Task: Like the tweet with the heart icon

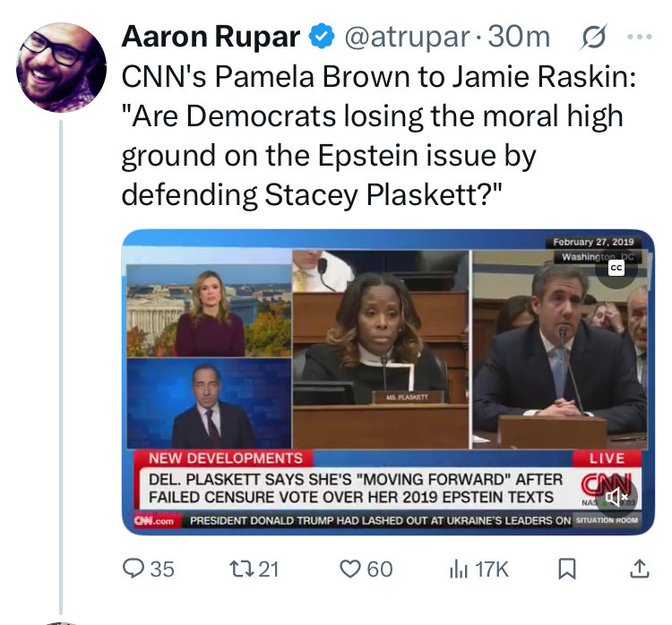Action: click(x=351, y=568)
